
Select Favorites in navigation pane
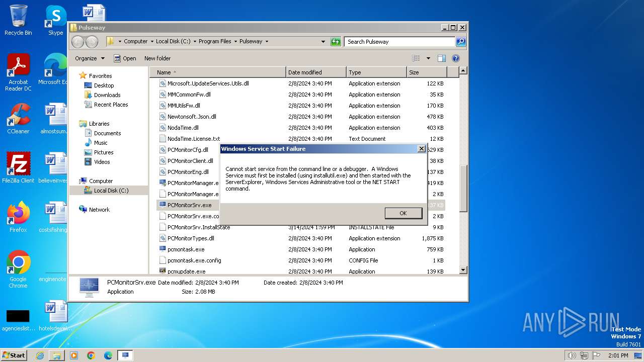[x=100, y=76]
